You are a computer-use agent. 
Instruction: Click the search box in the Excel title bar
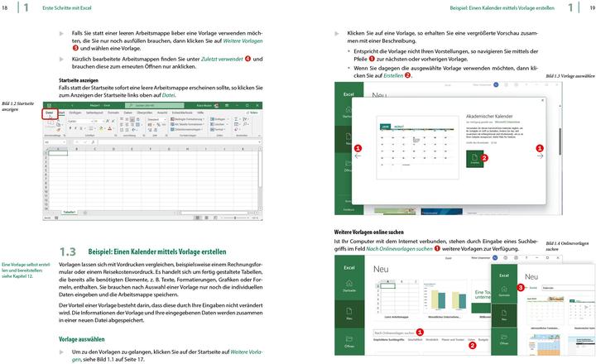pos(154,105)
